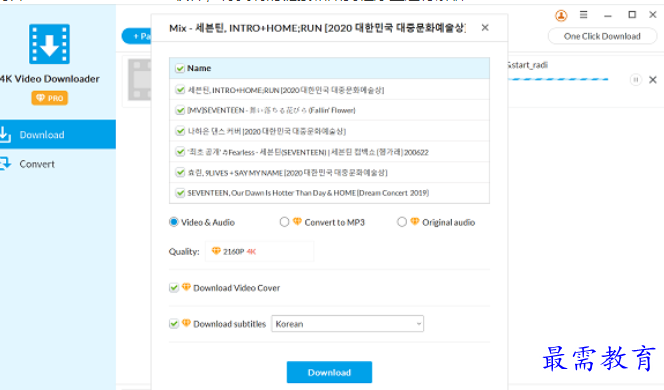Open the user account icon
The image size is (664, 390).
[561, 16]
